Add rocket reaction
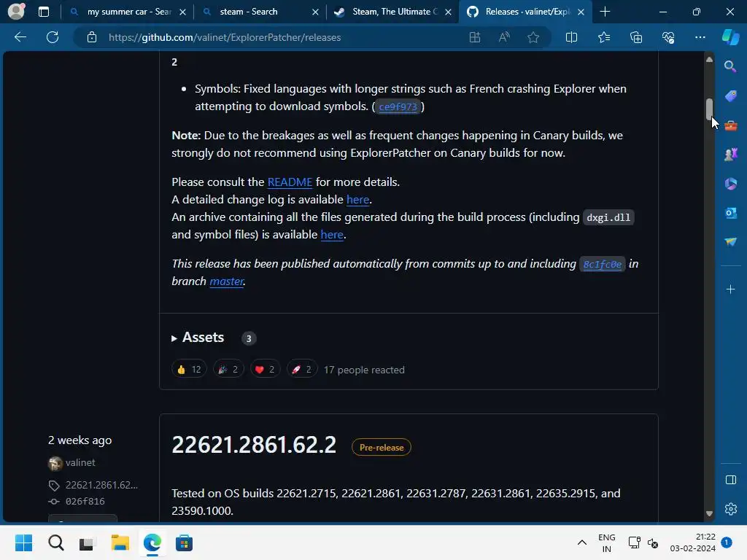 pos(301,370)
